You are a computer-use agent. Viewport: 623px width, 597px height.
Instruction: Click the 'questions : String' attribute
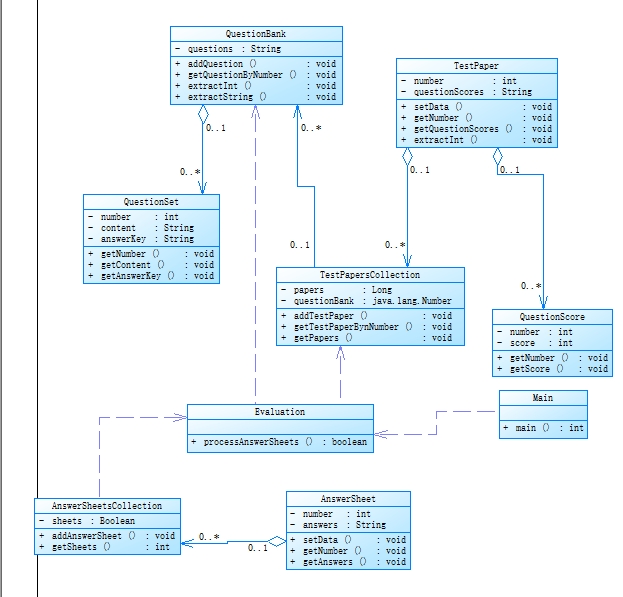tap(234, 49)
